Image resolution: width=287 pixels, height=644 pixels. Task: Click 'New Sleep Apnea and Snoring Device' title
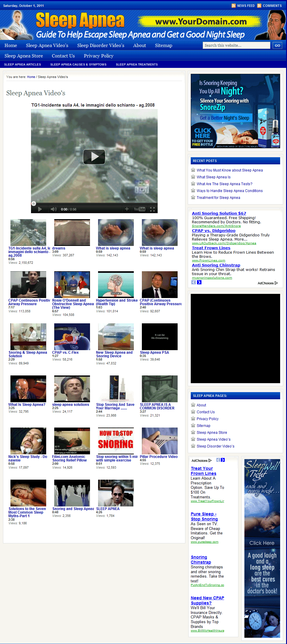(x=114, y=354)
